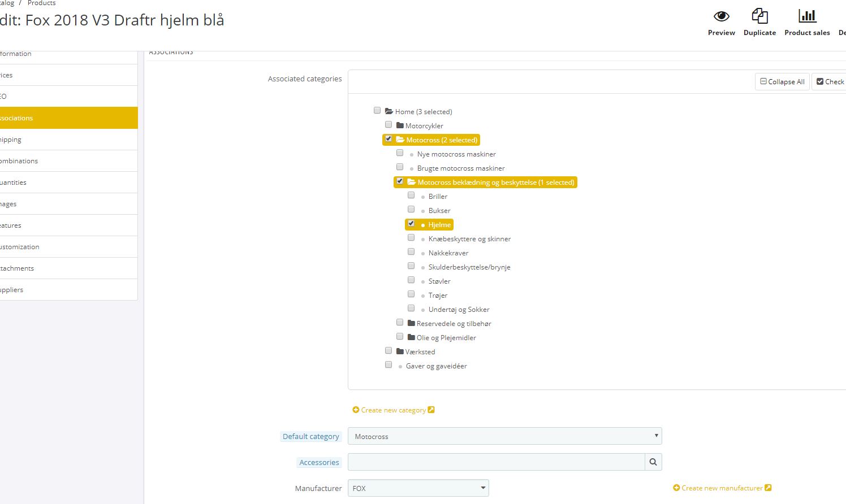The width and height of the screenshot is (846, 504).
Task: Open the Manufacturer dropdown showing FOX
Action: (x=418, y=488)
